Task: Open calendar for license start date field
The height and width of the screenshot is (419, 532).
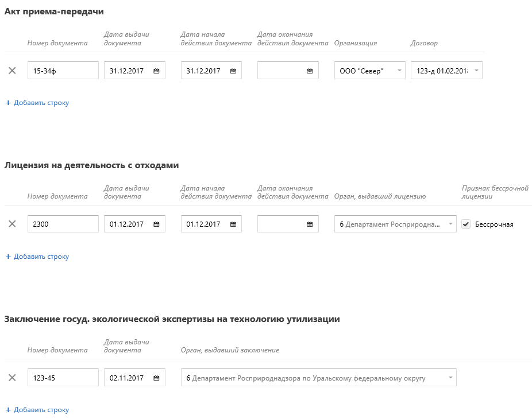Action: tap(233, 224)
